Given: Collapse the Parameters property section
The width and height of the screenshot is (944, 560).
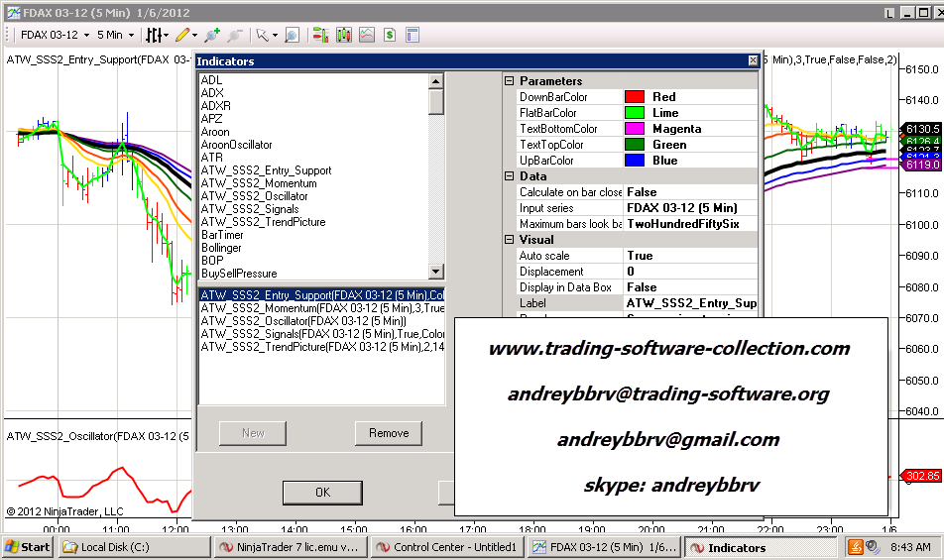Looking at the screenshot, I should 510,81.
